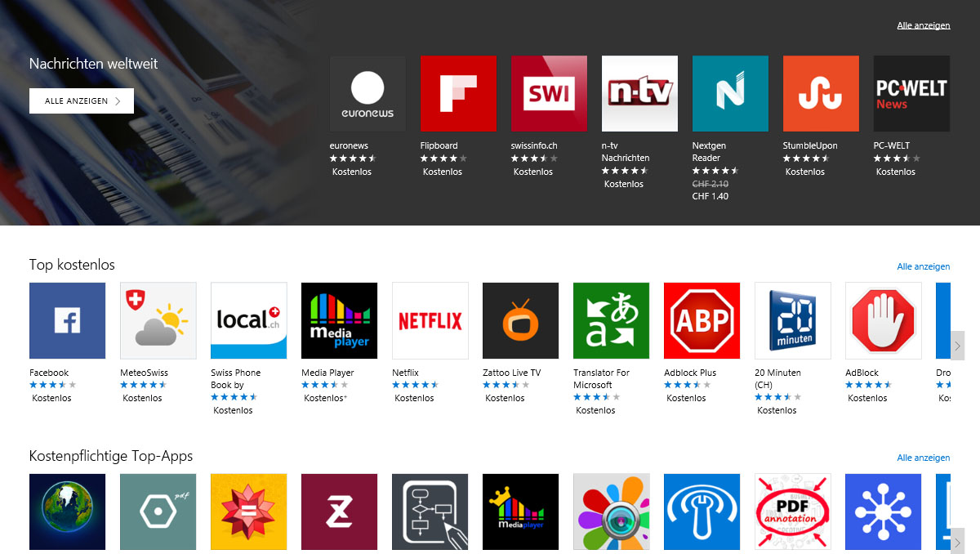
Task: Select the Netflix app icon
Action: (x=430, y=320)
